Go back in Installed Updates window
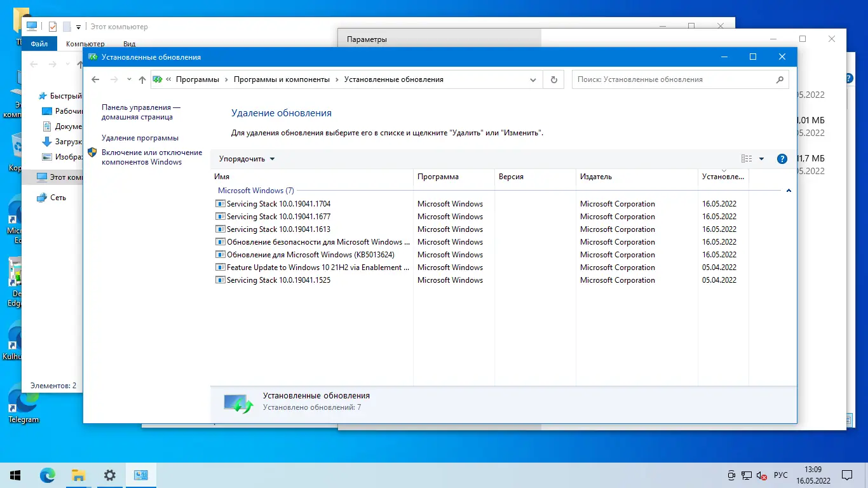Viewport: 868px width, 488px height. pyautogui.click(x=95, y=79)
